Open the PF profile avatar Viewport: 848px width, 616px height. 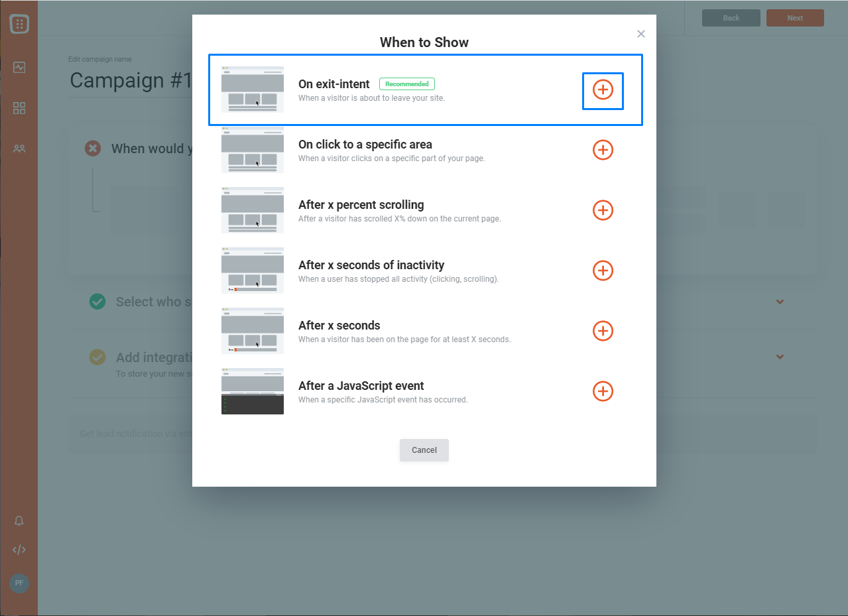(19, 584)
